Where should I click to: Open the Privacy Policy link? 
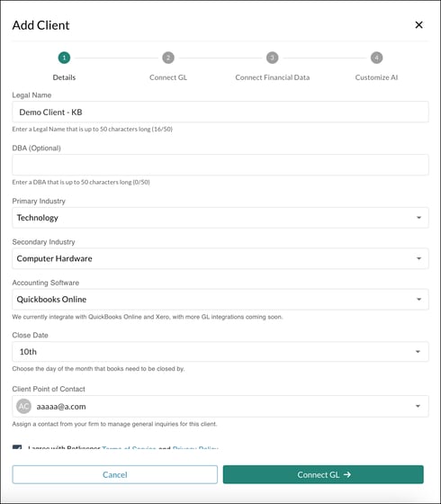tap(195, 447)
